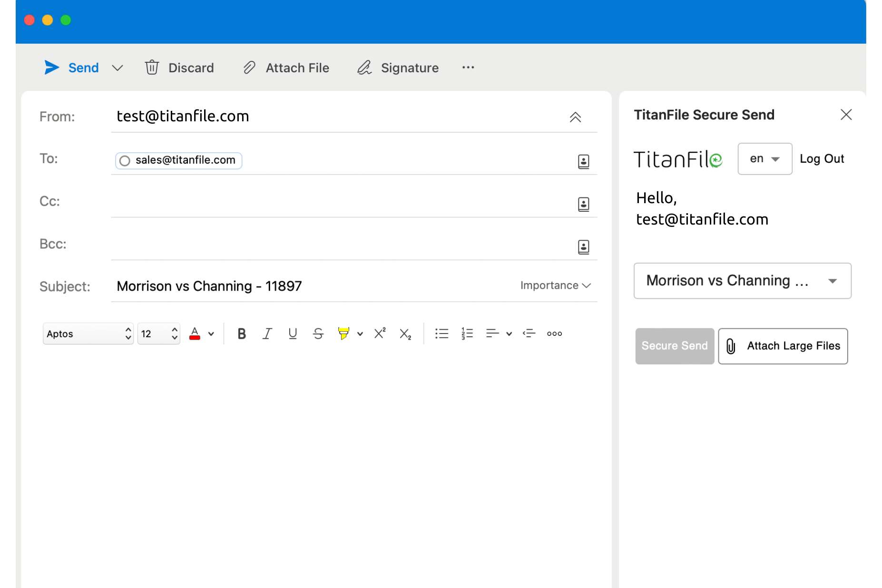Change the font size 12 stepper
Screen dimensions: 882x588
[x=175, y=333]
